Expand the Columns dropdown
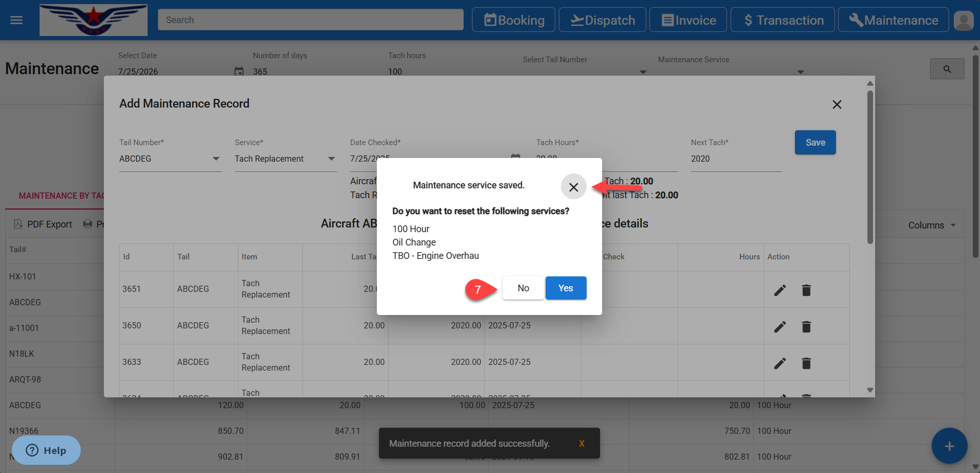 [931, 225]
